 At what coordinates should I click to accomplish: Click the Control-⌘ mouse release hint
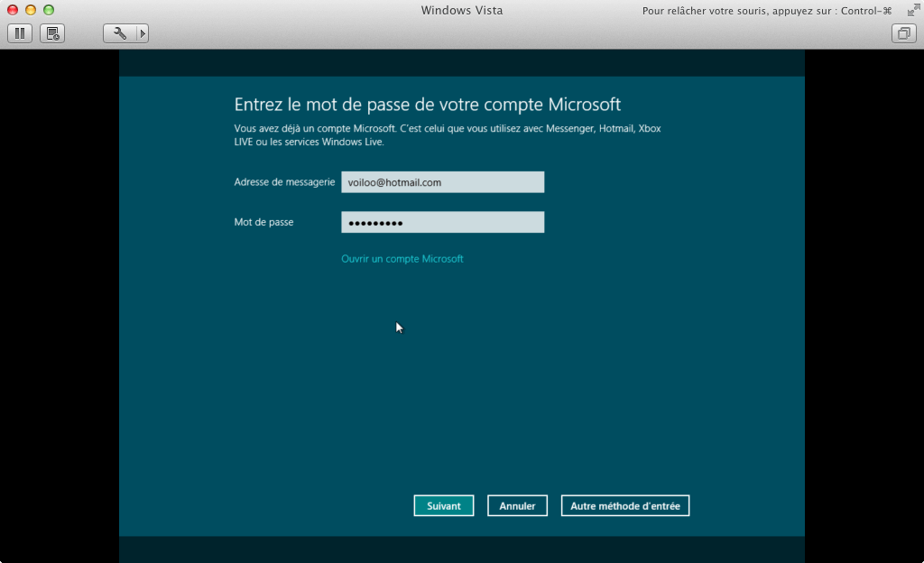766,11
